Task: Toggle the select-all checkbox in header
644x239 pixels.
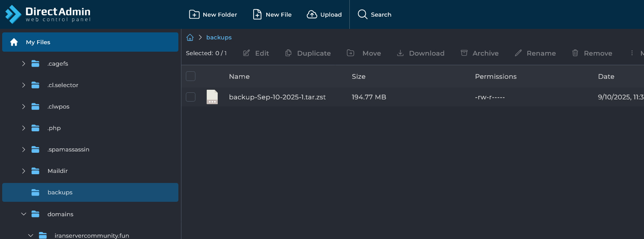Action: point(191,76)
